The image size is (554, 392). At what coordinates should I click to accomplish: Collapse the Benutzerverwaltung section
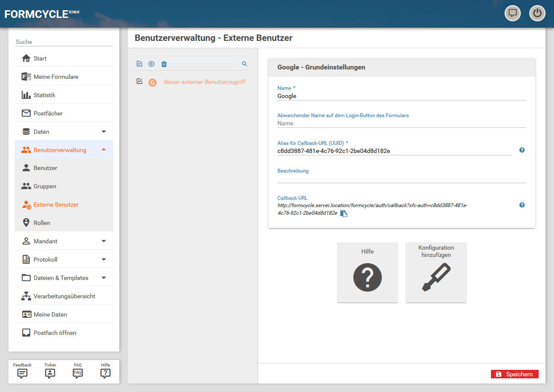click(104, 150)
